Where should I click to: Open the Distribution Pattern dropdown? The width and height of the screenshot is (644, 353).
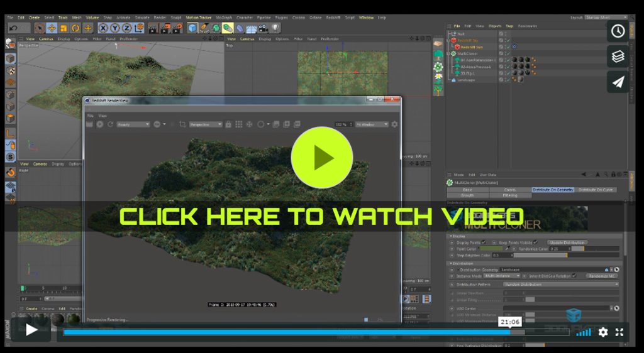(x=560, y=284)
